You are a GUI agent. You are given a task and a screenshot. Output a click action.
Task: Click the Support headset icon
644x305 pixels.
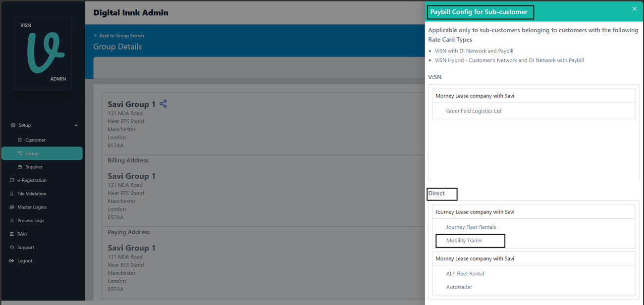pos(12,247)
